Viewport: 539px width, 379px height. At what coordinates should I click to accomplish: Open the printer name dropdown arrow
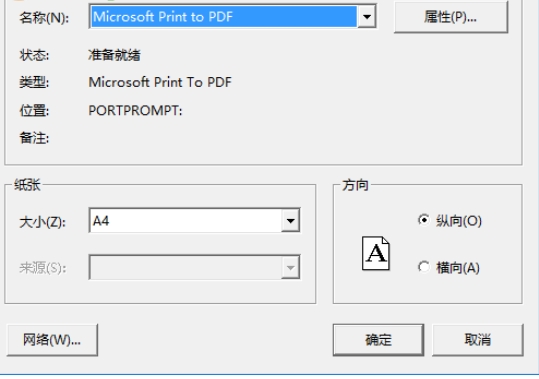(366, 16)
